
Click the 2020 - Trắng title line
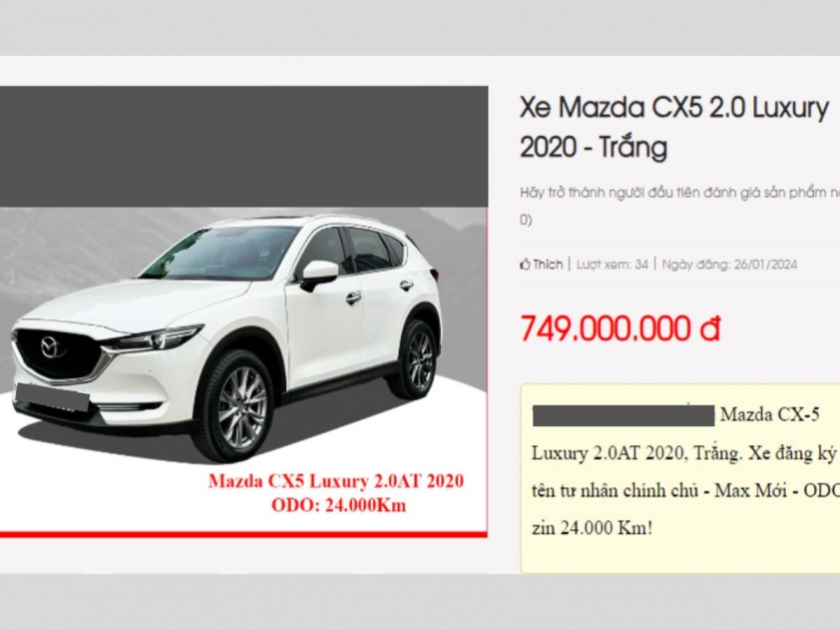[x=594, y=148]
